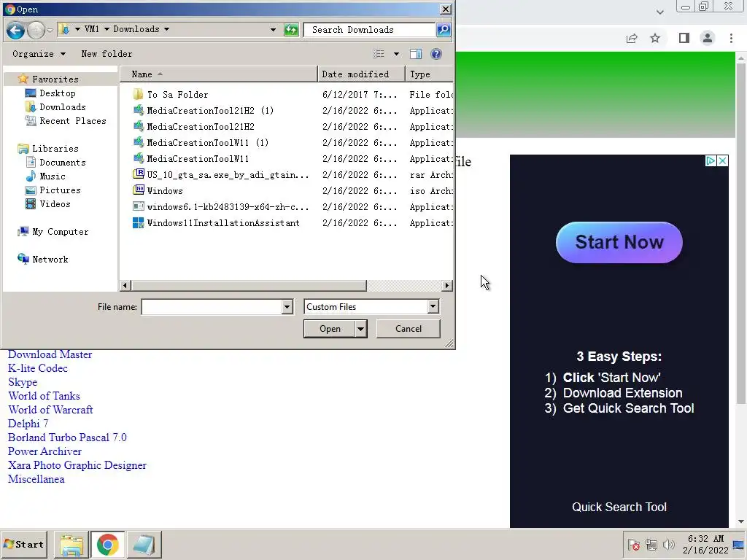This screenshot has height=560, width=747.
Task: Click the horizontal scrollbar thumb
Action: pyautogui.click(x=249, y=286)
